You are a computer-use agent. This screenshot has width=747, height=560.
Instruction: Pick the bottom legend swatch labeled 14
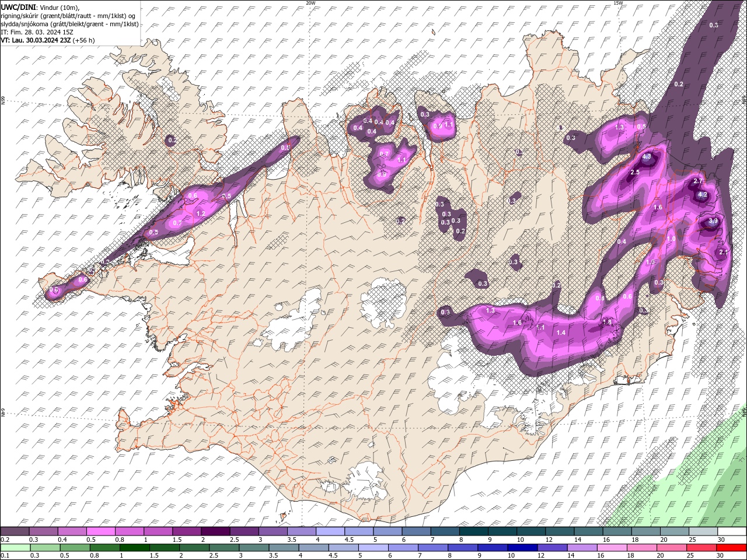point(582,548)
